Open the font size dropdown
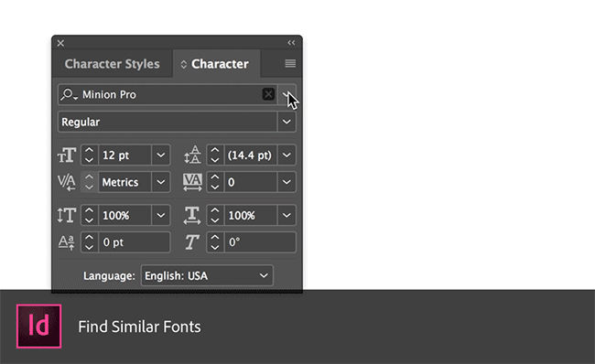The image size is (595, 364). click(x=161, y=155)
